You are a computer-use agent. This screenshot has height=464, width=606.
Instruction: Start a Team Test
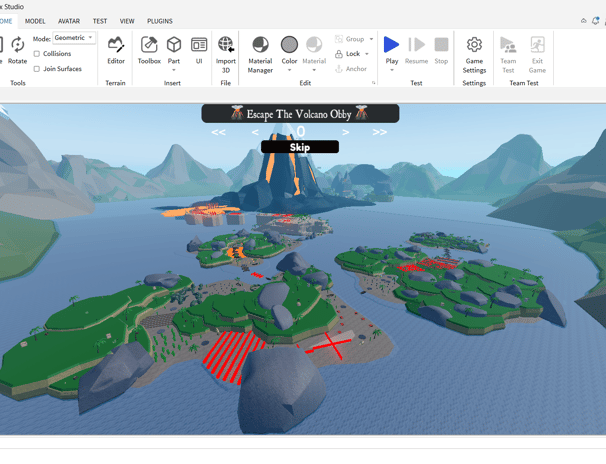(x=508, y=54)
